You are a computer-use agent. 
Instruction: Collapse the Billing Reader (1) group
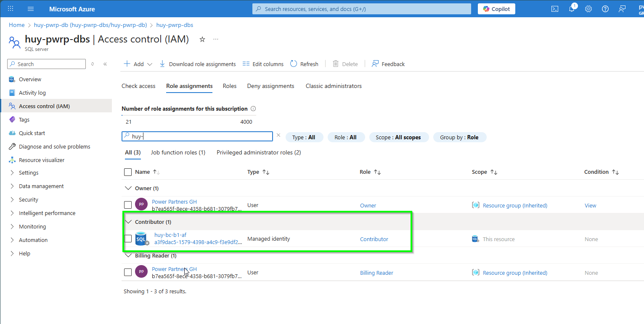[x=128, y=255]
